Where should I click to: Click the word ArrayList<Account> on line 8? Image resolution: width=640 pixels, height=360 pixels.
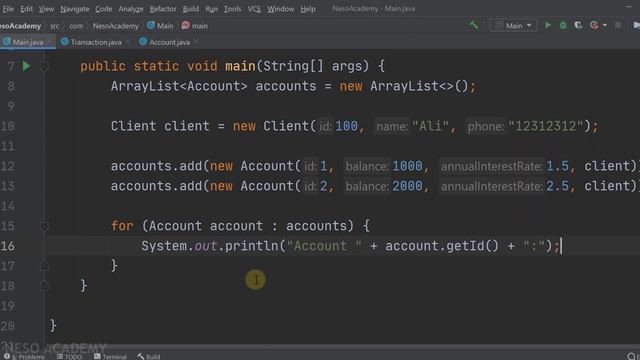[179, 86]
